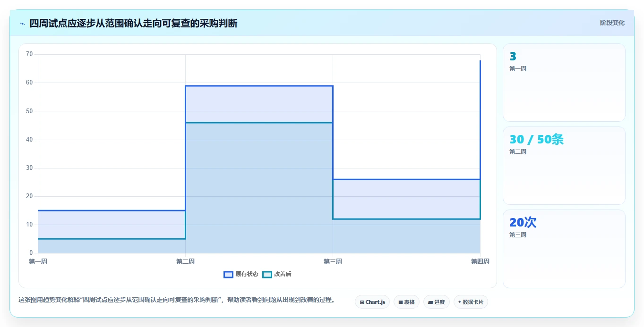The image size is (644, 327).
Task: Select the 表格 tag
Action: (406, 302)
